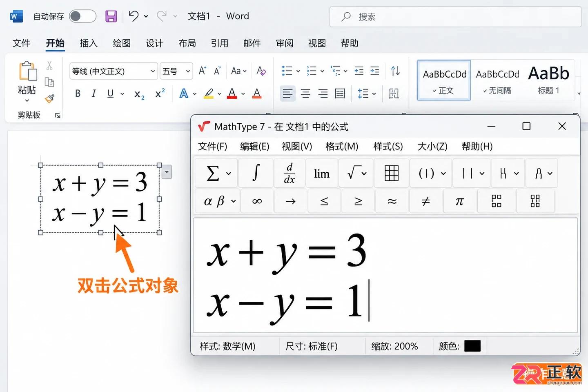Image resolution: width=588 pixels, height=392 pixels.
Task: Click the Undo arrow icon
Action: [134, 16]
